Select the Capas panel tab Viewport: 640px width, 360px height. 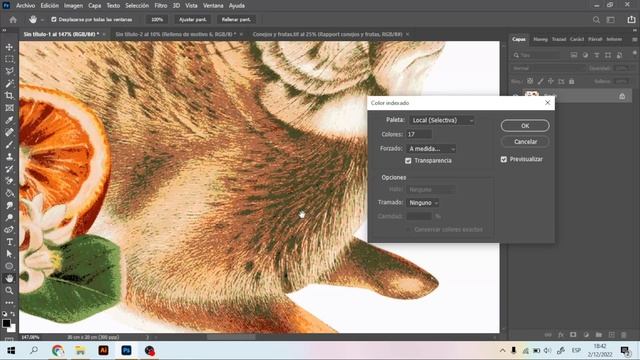point(519,39)
